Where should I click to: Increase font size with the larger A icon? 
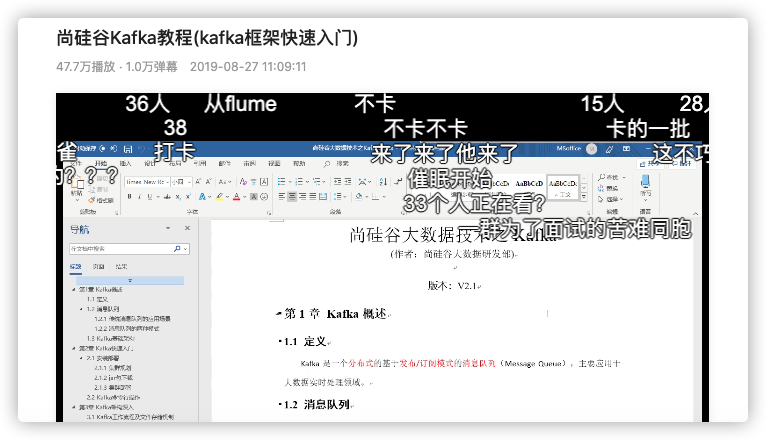tap(198, 182)
